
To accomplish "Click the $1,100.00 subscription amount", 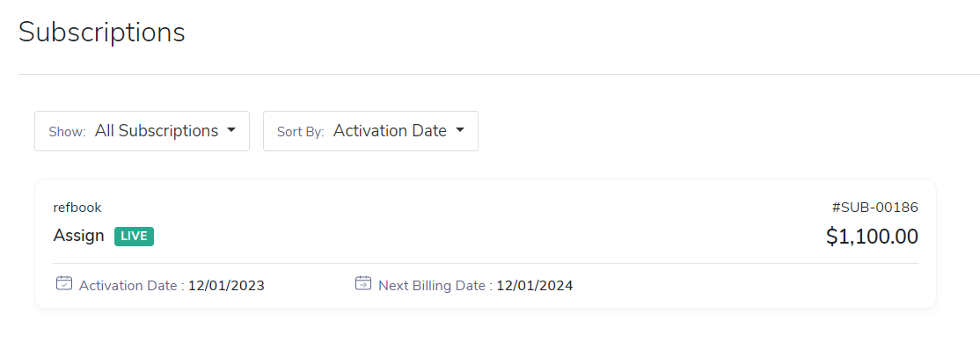I will pyautogui.click(x=872, y=237).
